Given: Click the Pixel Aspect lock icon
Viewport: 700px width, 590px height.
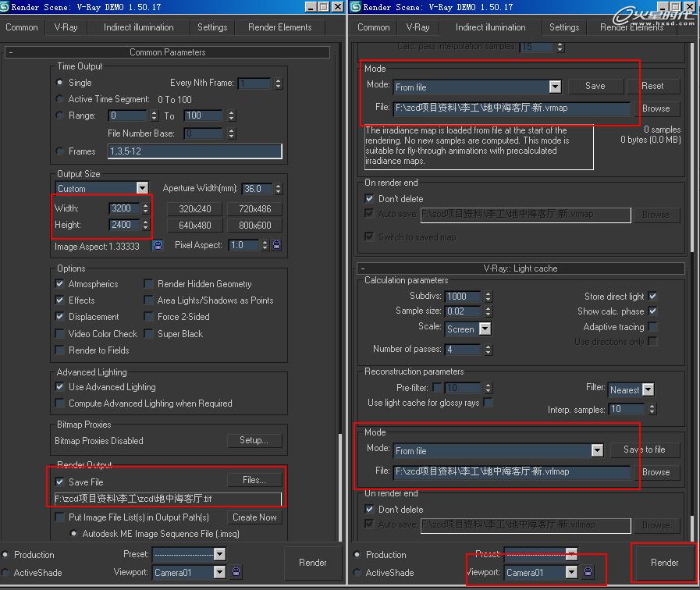Looking at the screenshot, I should (x=276, y=245).
